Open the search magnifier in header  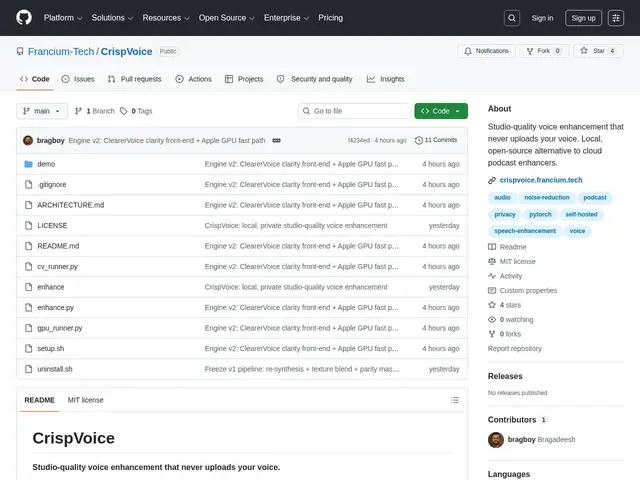tap(511, 18)
